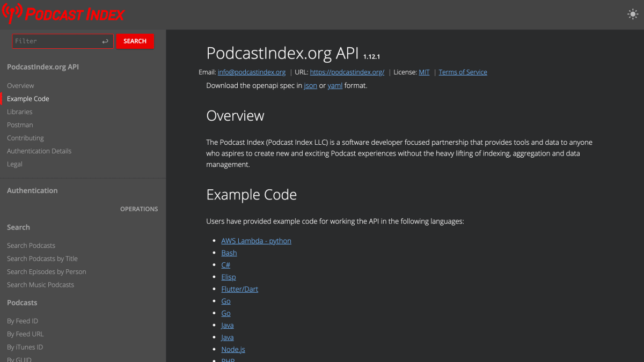Click the Example Code heading in main content
The image size is (644, 362).
[x=251, y=195]
